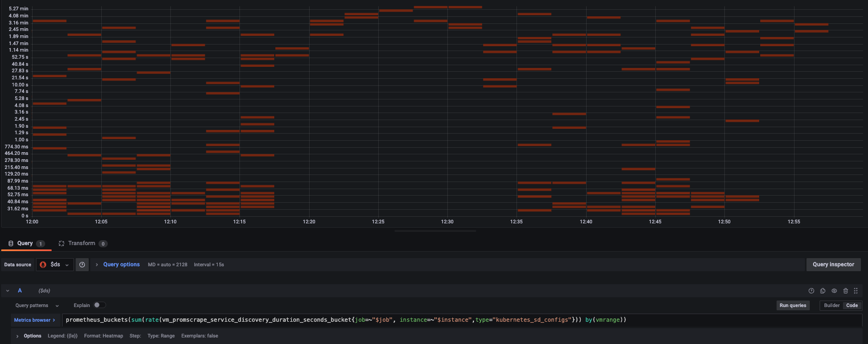Expand the Options row chevron
The width and height of the screenshot is (868, 344).
tap(17, 336)
